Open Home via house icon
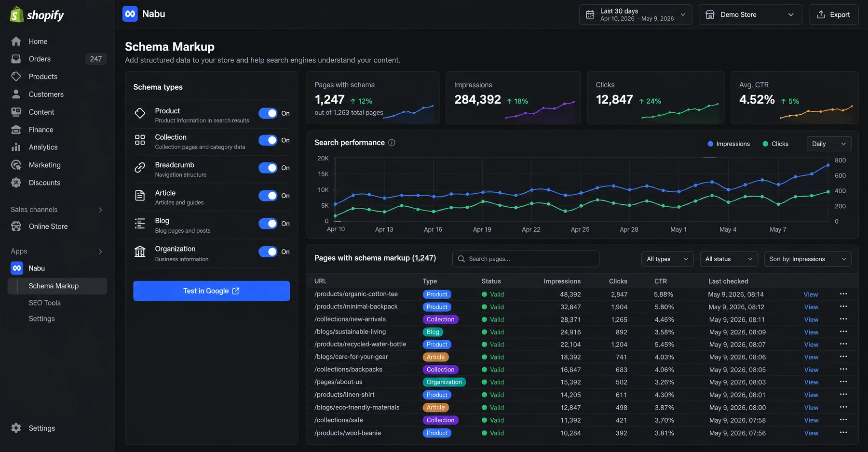 (16, 41)
